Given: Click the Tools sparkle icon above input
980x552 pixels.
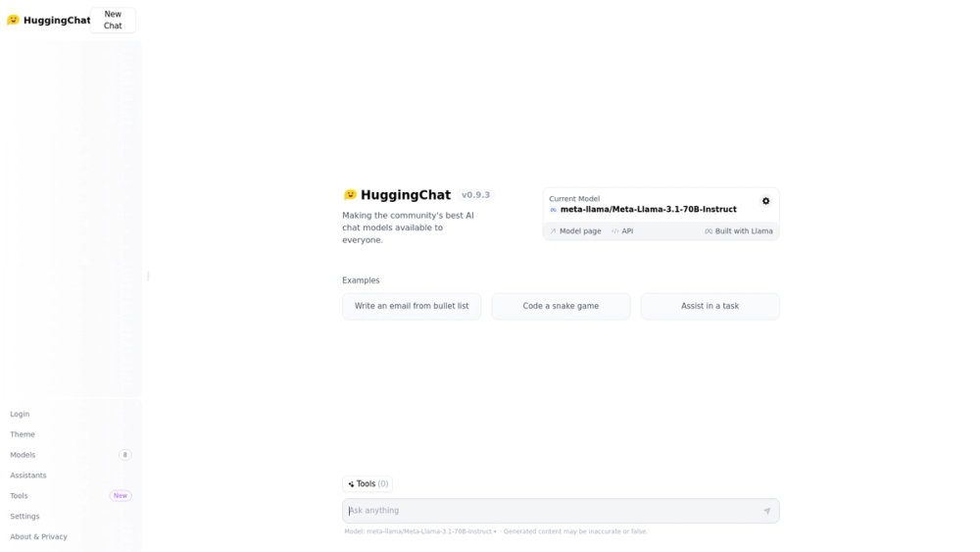Looking at the screenshot, I should coord(351,484).
